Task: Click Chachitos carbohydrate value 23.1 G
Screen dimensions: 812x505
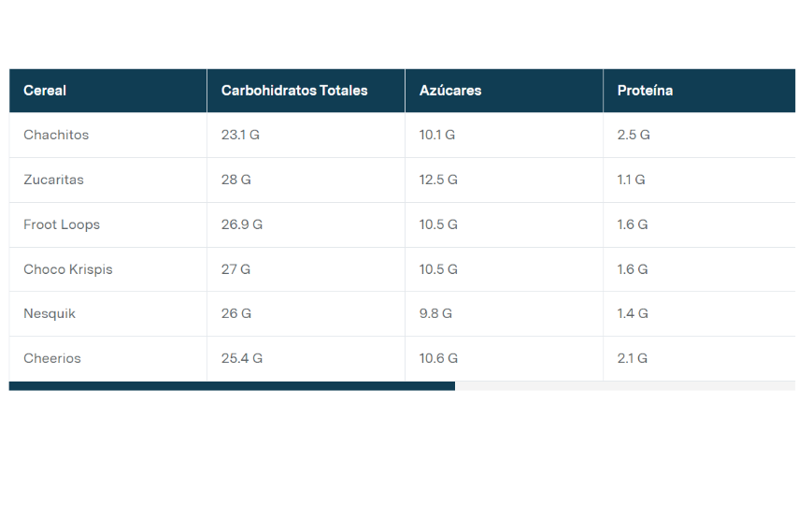Action: [x=240, y=135]
